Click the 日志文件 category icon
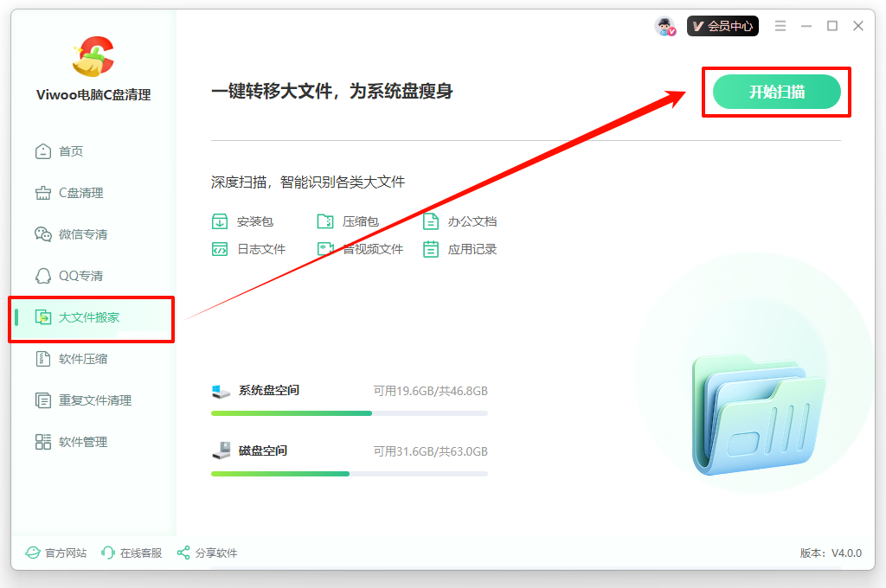 [220, 249]
